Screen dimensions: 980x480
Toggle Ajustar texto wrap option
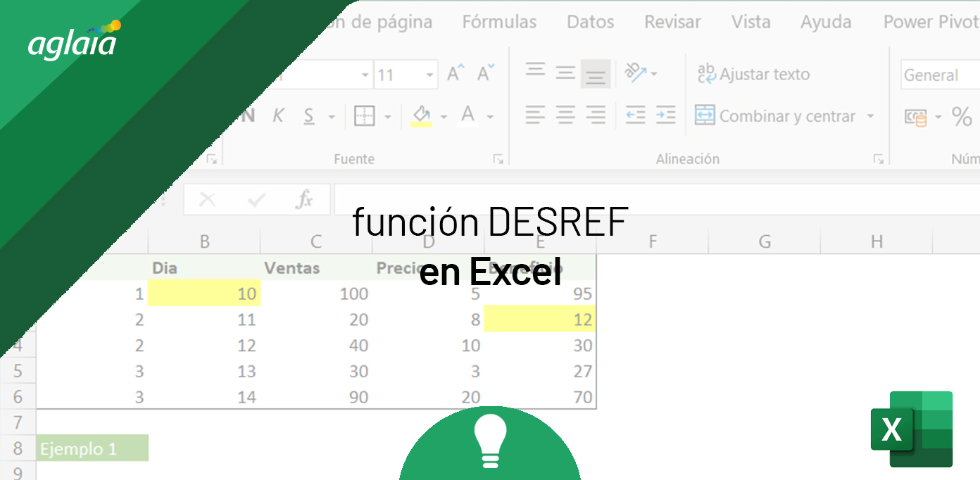pos(753,74)
